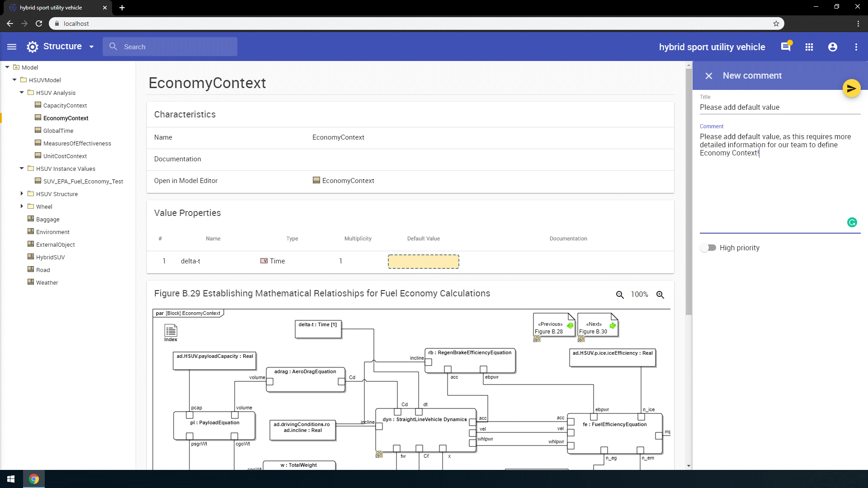Viewport: 868px width, 488px height.
Task: Enable the High priority toggle
Action: [x=708, y=248]
